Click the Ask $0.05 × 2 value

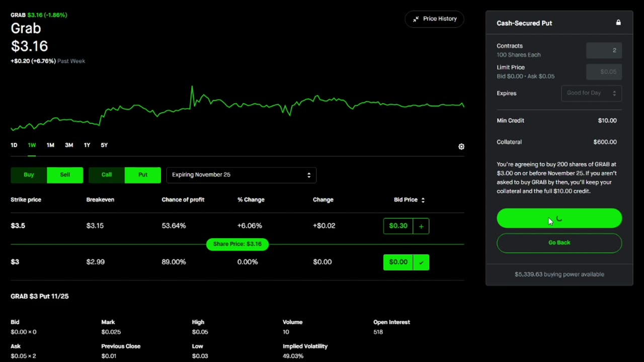[x=23, y=356]
